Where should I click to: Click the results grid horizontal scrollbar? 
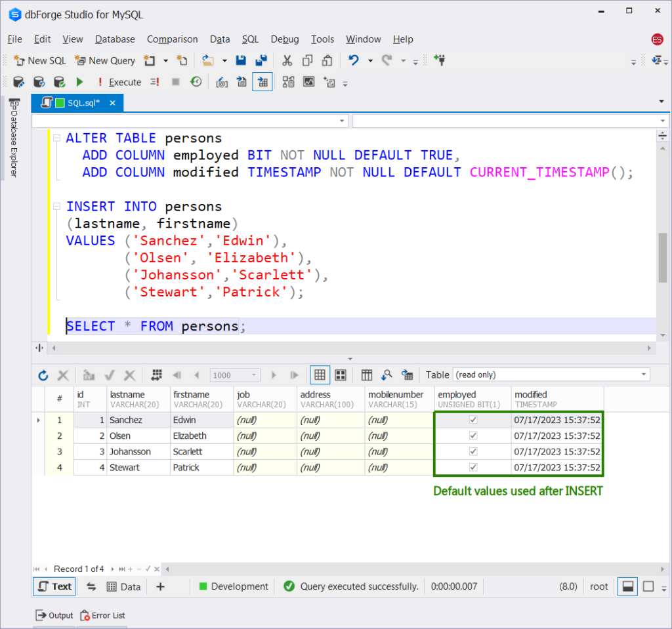(x=415, y=569)
